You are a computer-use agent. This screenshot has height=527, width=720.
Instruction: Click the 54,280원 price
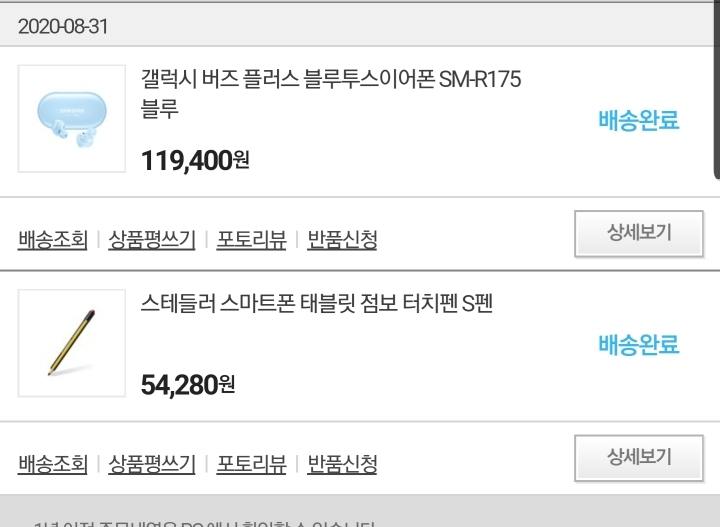pyautogui.click(x=188, y=385)
